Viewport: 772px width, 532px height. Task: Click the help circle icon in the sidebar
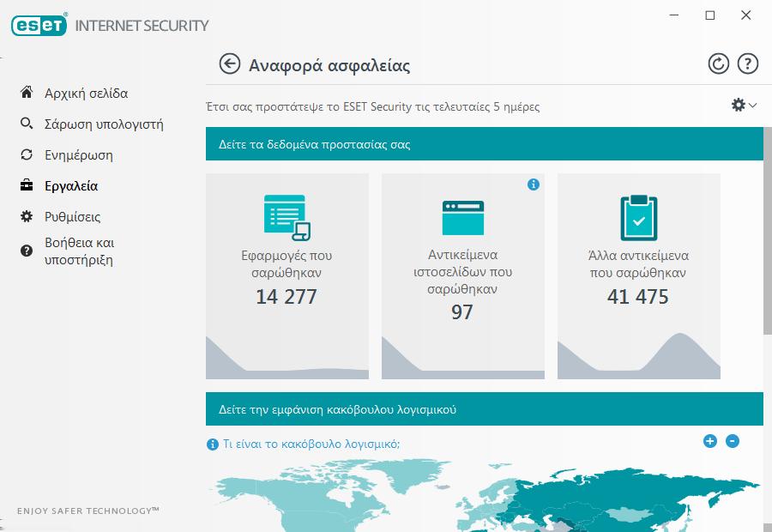tap(27, 251)
